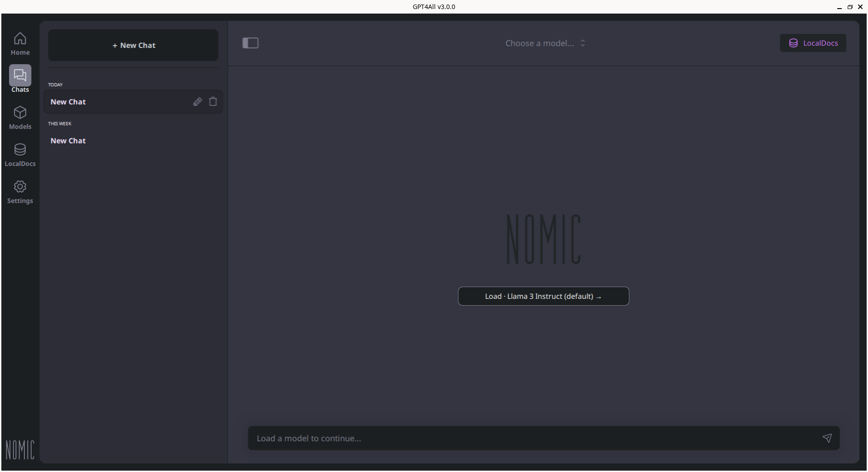The height and width of the screenshot is (472, 868).
Task: Open the LocalDocs panel button at top right
Action: pos(813,43)
